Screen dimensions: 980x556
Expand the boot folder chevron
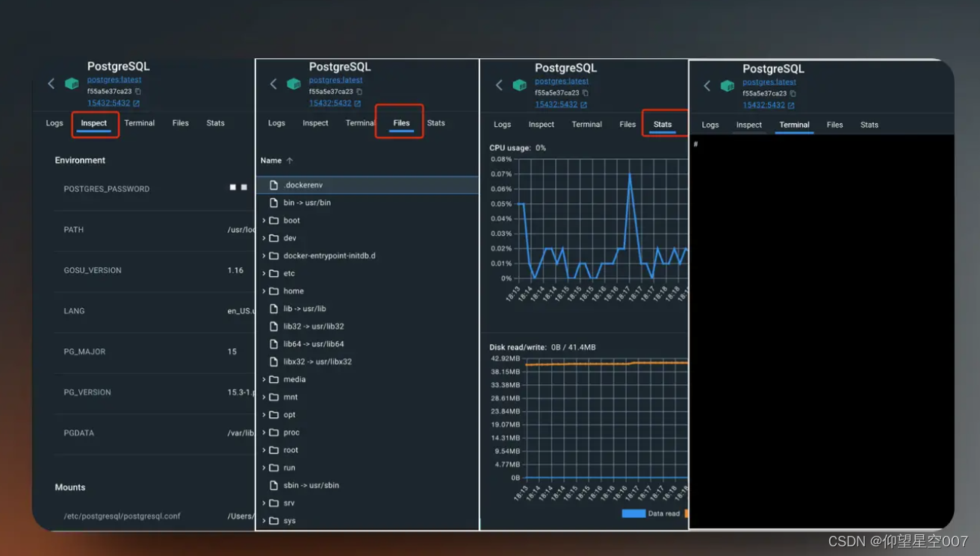coord(264,220)
